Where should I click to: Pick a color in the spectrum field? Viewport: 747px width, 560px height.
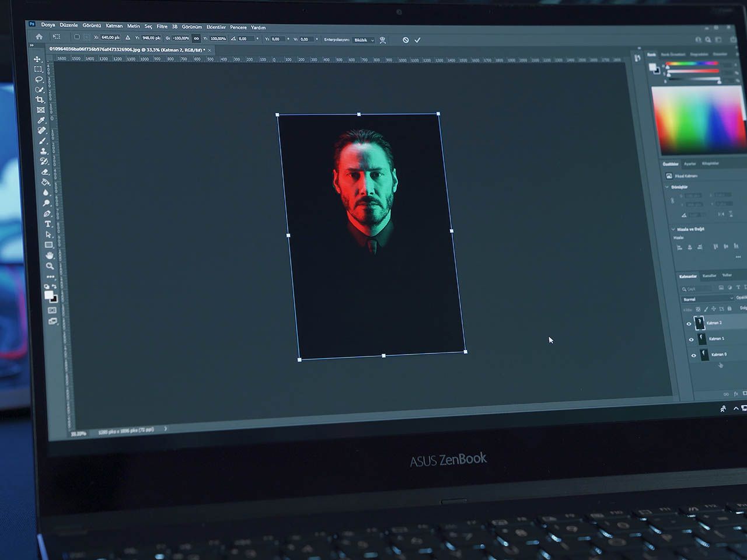(699, 120)
